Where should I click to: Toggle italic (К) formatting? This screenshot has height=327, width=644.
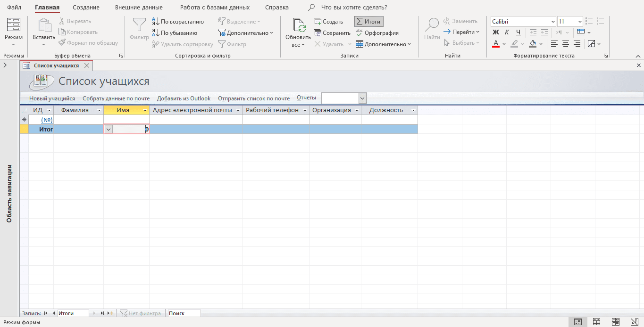pyautogui.click(x=507, y=33)
